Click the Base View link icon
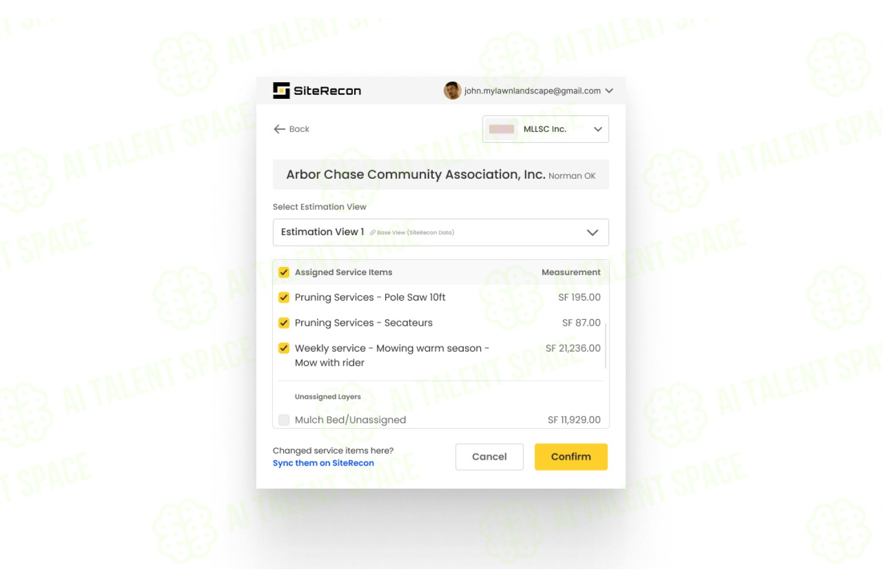Screen dimensions: 882x588 point(373,232)
